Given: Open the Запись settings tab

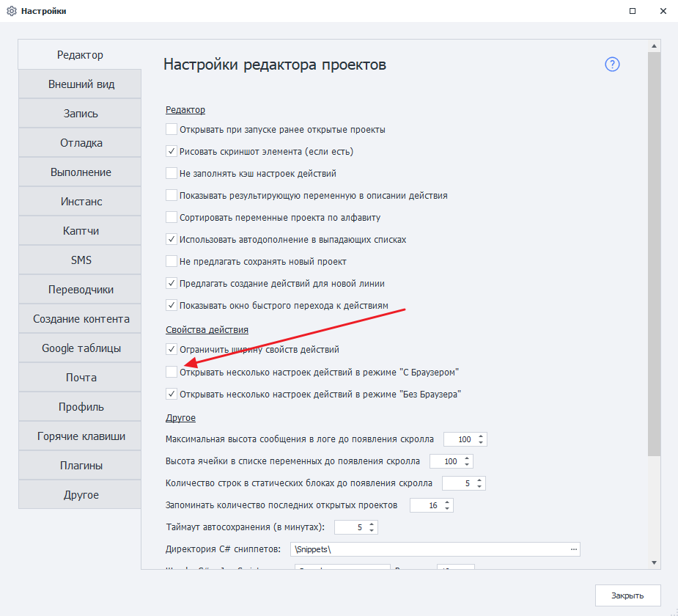Looking at the screenshot, I should [x=80, y=114].
